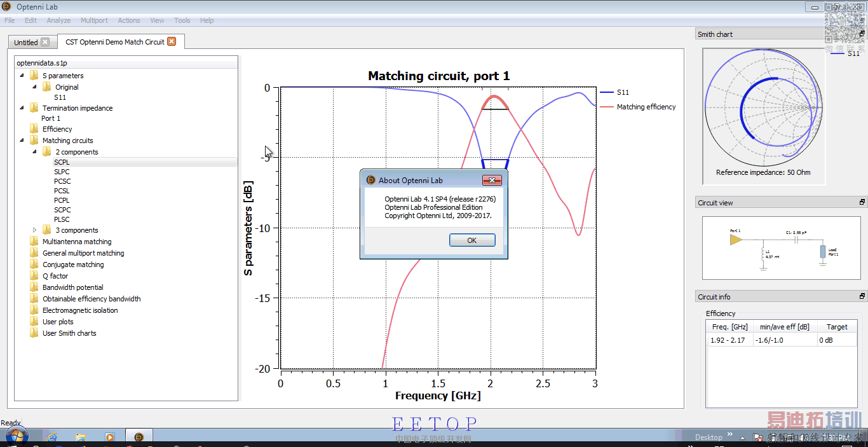Click the Efficiency folder icon
The height and width of the screenshot is (447, 868).
click(x=34, y=129)
